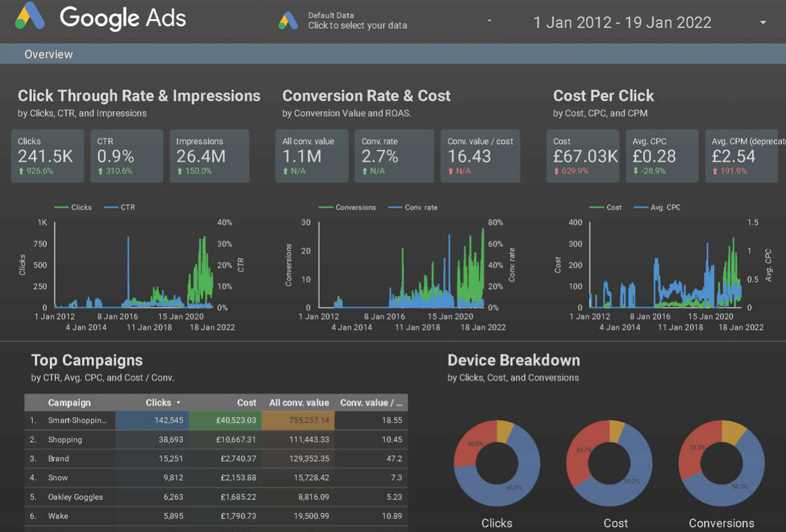Select the Avg. CPM £2.54 scorecard

click(x=741, y=156)
